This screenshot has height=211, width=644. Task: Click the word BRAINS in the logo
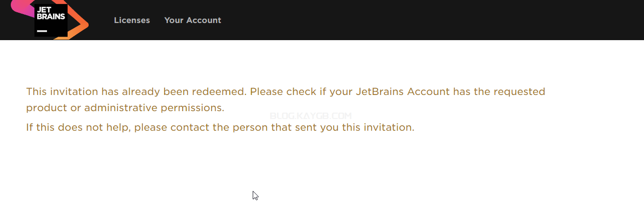click(51, 16)
